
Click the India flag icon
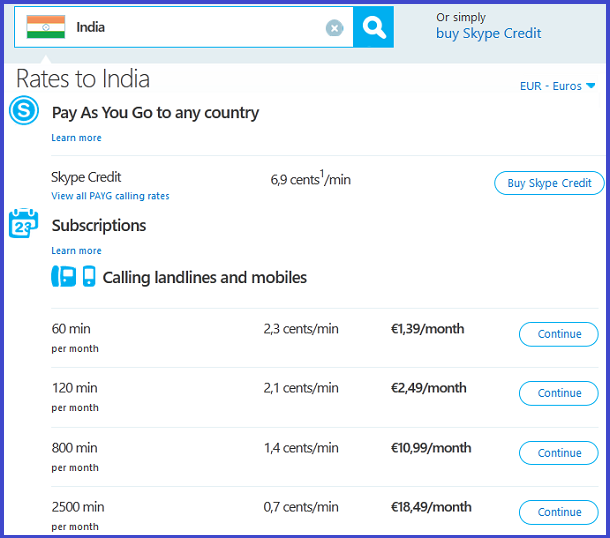pyautogui.click(x=46, y=27)
